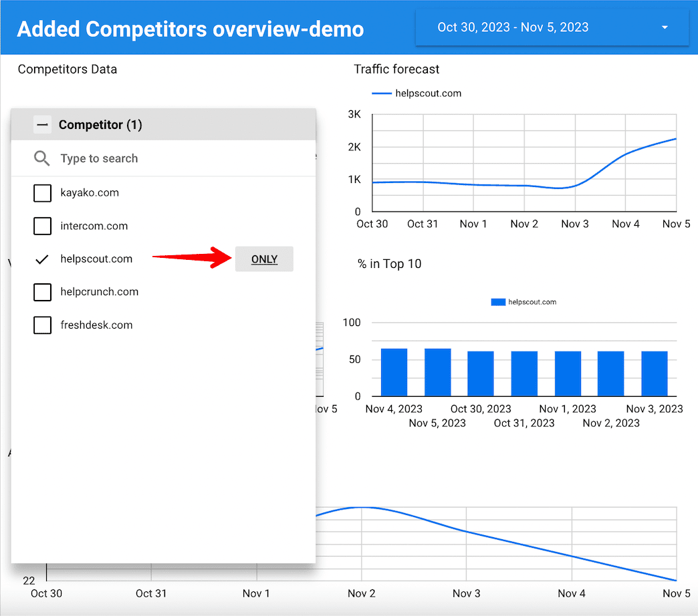Click the Added Competitors overview-demo title
This screenshot has width=698, height=616.
191,29
